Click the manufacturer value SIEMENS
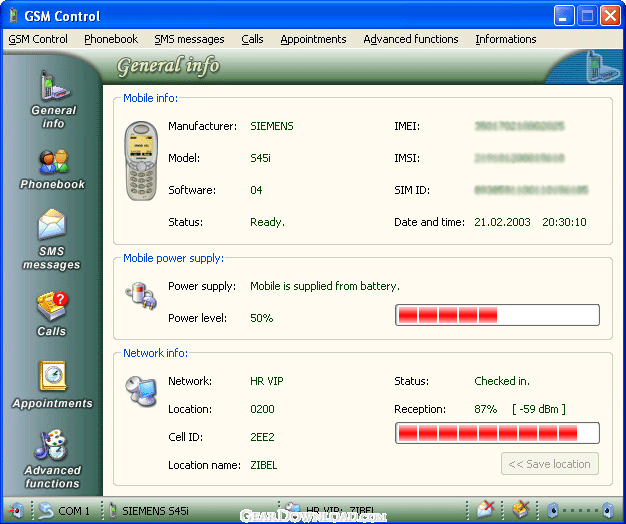The image size is (626, 524). coord(272,126)
